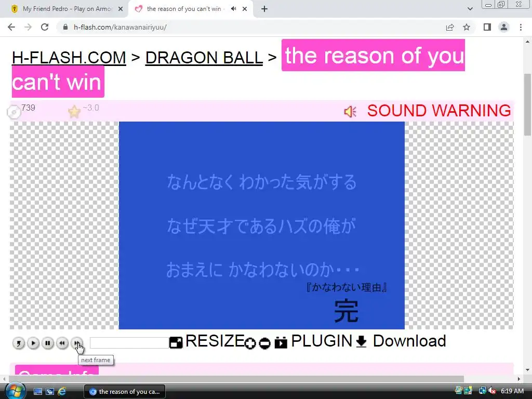Click the 739 view count text

pyautogui.click(x=28, y=108)
